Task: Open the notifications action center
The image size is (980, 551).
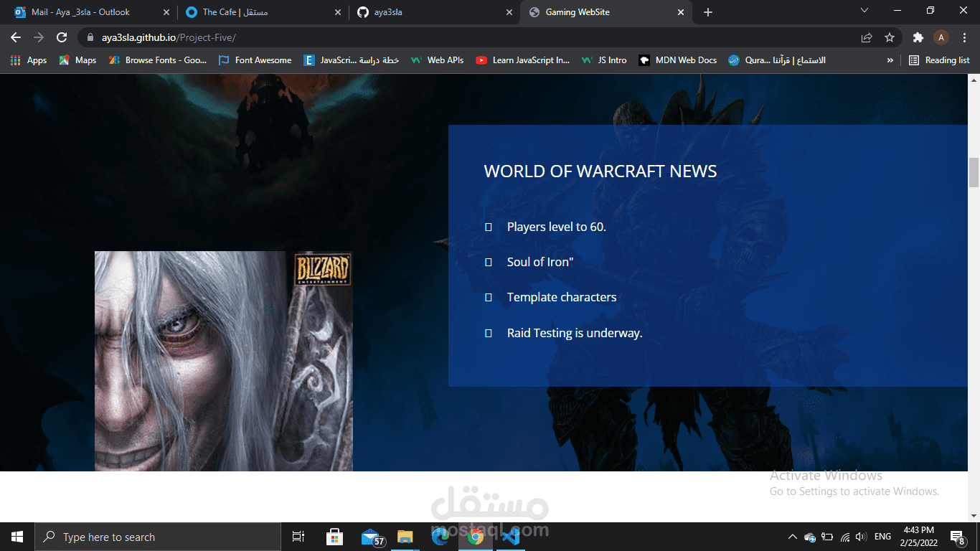Action: pyautogui.click(x=957, y=537)
